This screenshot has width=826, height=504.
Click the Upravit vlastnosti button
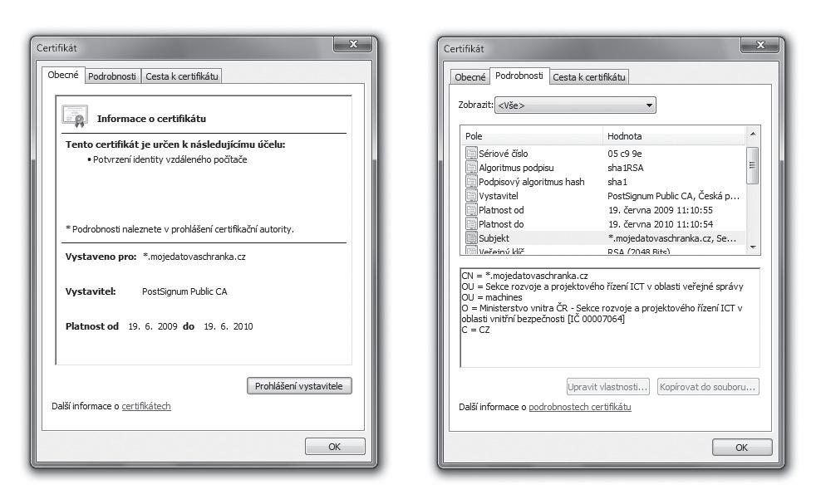click(x=608, y=387)
